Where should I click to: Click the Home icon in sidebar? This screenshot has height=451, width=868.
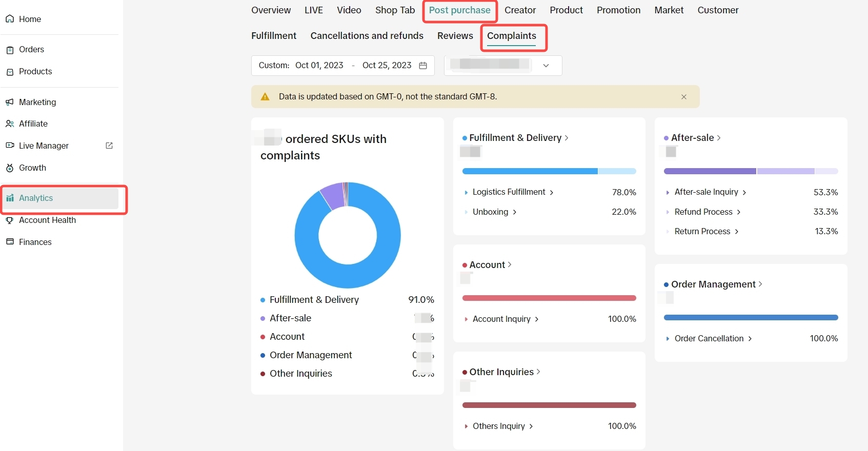[x=10, y=19]
